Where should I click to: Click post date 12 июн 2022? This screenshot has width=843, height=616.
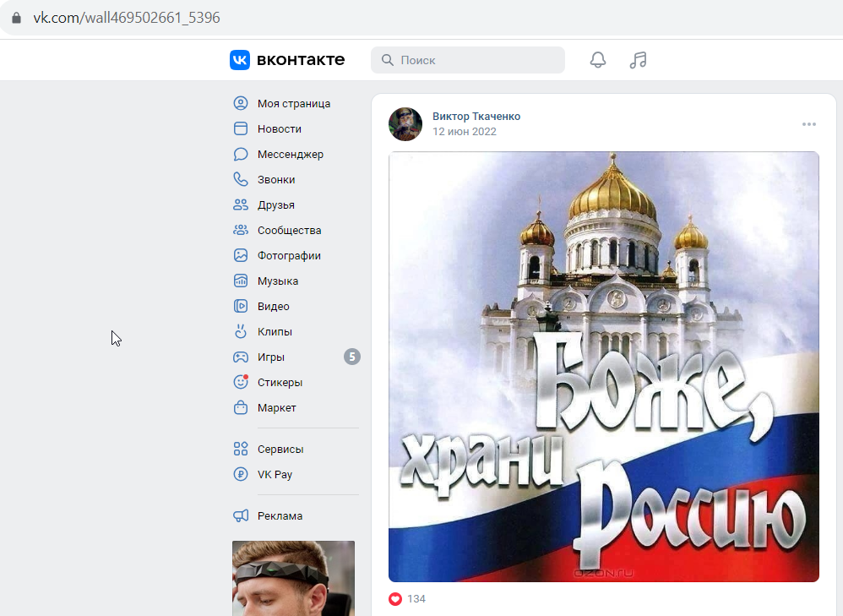click(x=465, y=132)
